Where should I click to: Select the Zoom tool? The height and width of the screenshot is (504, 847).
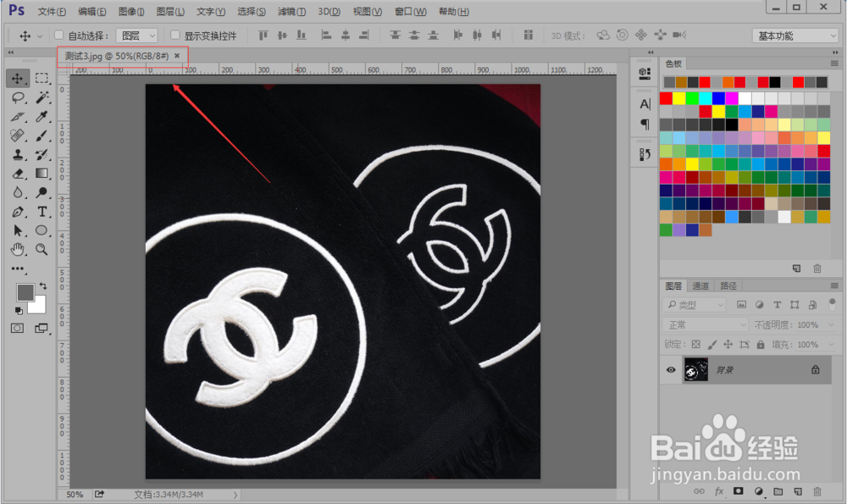[42, 250]
